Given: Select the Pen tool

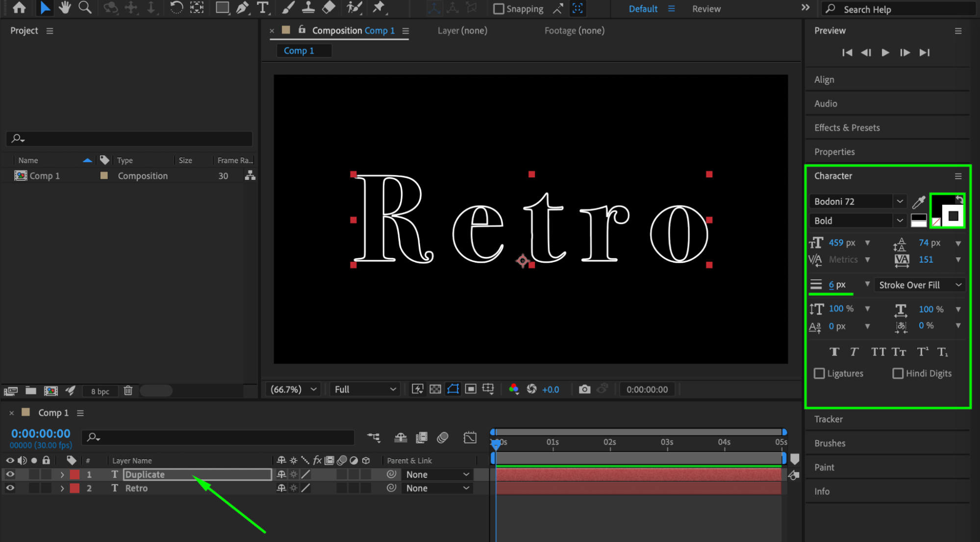Looking at the screenshot, I should 243,8.
